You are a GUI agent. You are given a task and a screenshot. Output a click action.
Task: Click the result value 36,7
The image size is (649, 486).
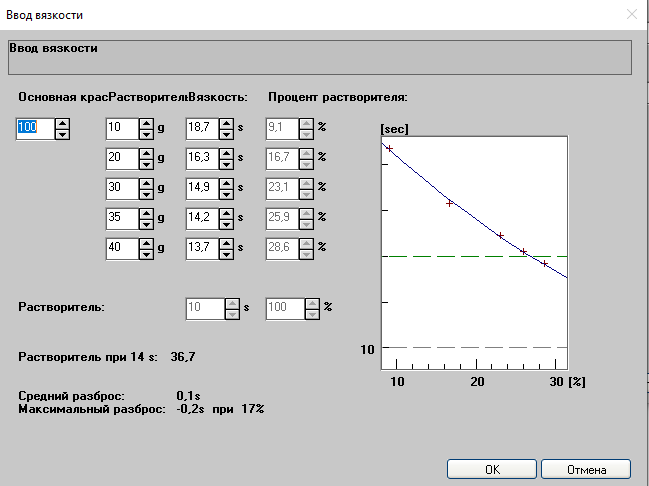click(183, 357)
